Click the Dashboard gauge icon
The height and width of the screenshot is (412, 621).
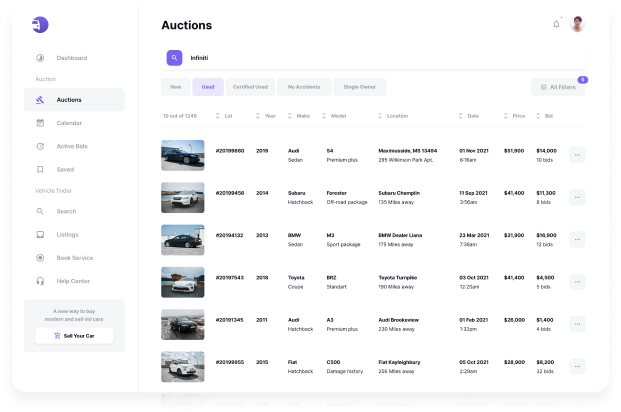(40, 58)
